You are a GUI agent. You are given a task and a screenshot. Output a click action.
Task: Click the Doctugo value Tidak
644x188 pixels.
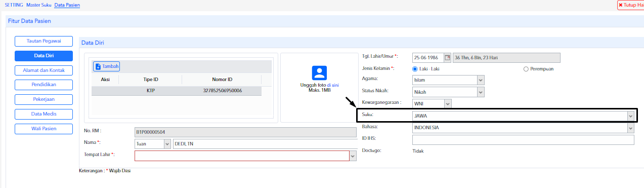coord(418,151)
